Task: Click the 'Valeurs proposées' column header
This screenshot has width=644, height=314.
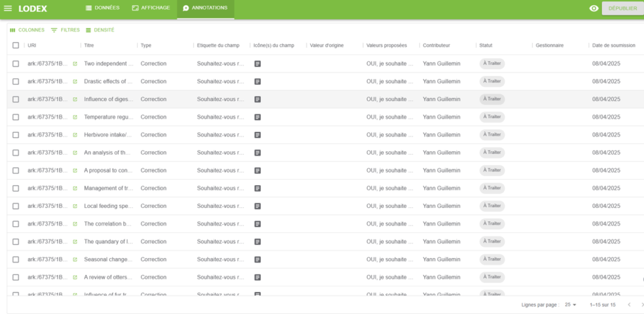Action: click(x=387, y=45)
